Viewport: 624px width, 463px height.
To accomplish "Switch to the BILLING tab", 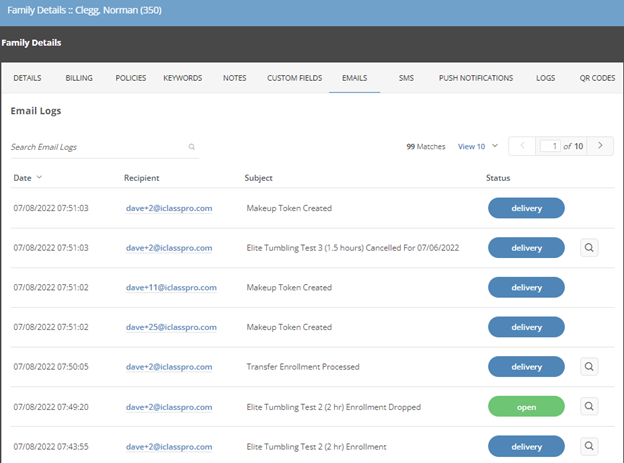I will tap(79, 78).
